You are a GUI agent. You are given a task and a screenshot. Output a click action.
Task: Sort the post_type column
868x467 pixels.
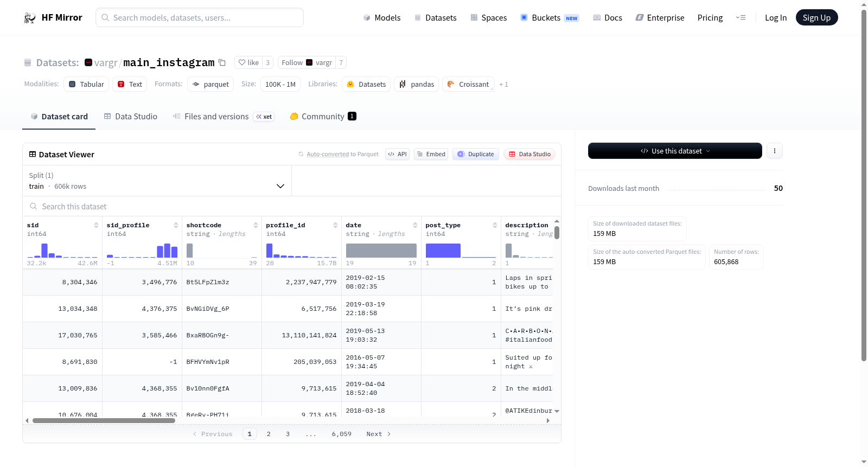[x=495, y=225]
